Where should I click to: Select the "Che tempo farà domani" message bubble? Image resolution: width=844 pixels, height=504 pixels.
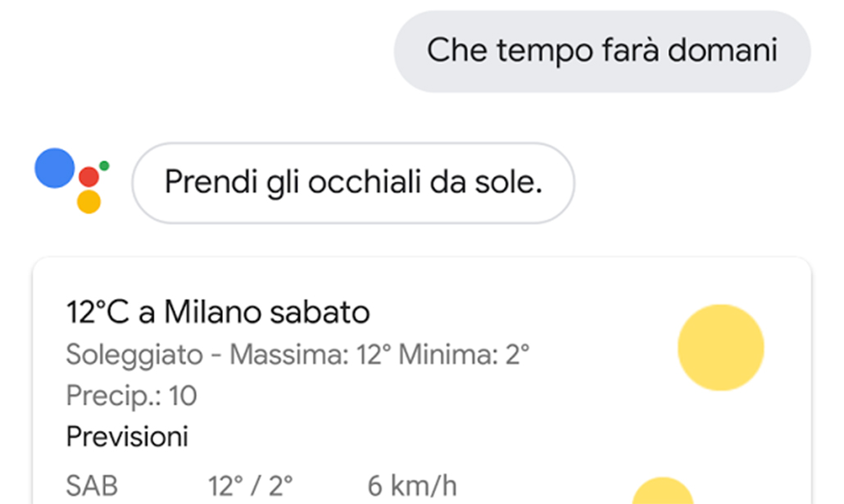coord(602,51)
